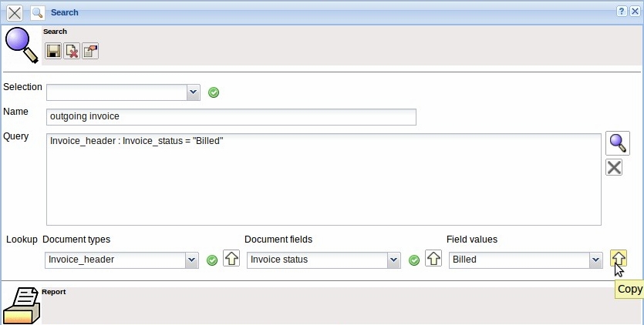Screen dimensions: 644x325
Task: Click the Report printer icon
Action: [x=22, y=306]
